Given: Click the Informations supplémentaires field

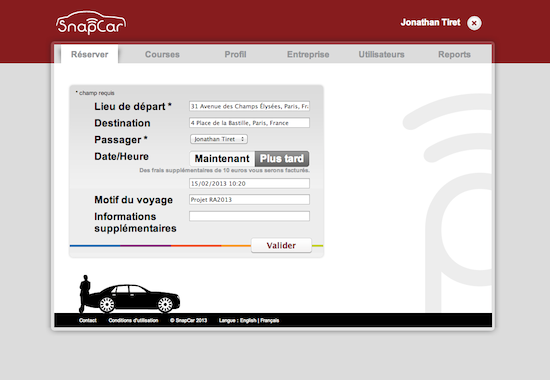Looking at the screenshot, I should point(249,216).
